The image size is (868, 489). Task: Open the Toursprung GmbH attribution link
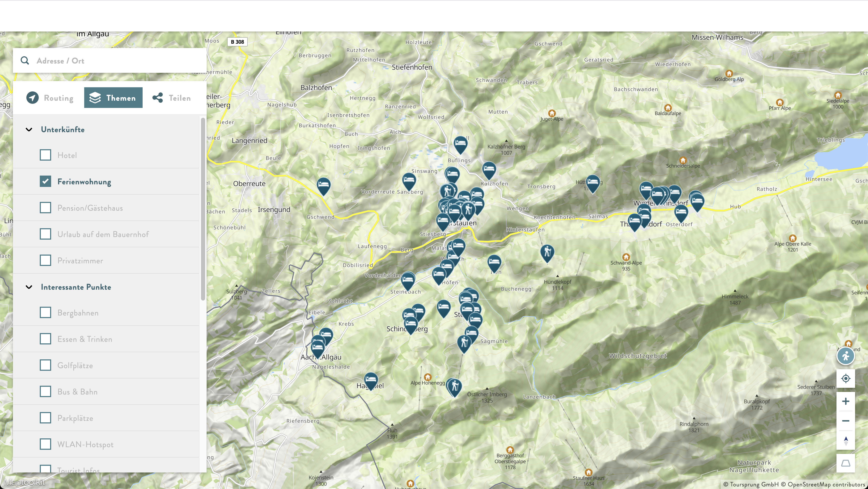tap(751, 484)
